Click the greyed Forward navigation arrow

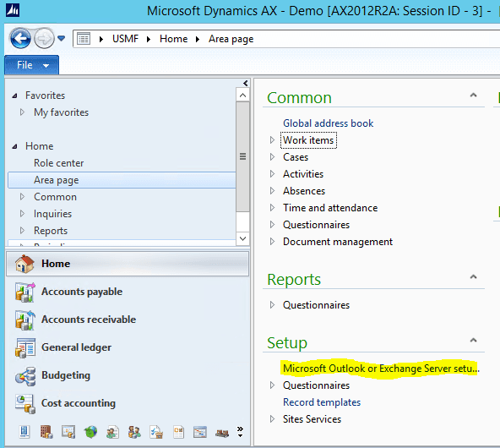tap(44, 39)
